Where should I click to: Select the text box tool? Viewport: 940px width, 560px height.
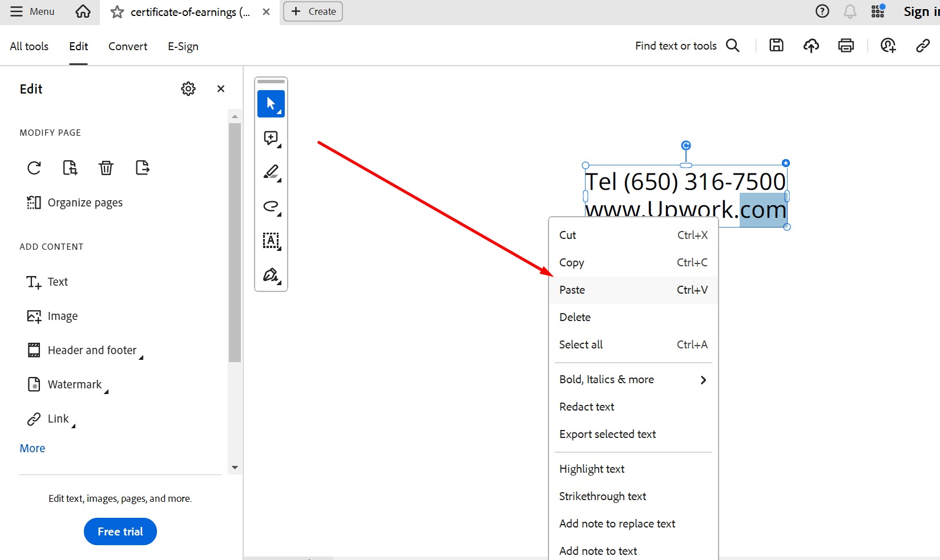[x=271, y=241]
